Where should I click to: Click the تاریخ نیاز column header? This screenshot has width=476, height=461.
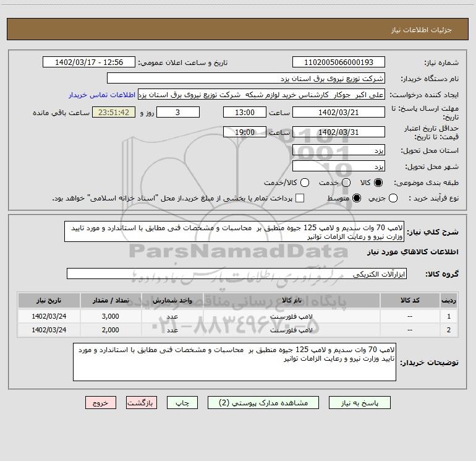49,300
